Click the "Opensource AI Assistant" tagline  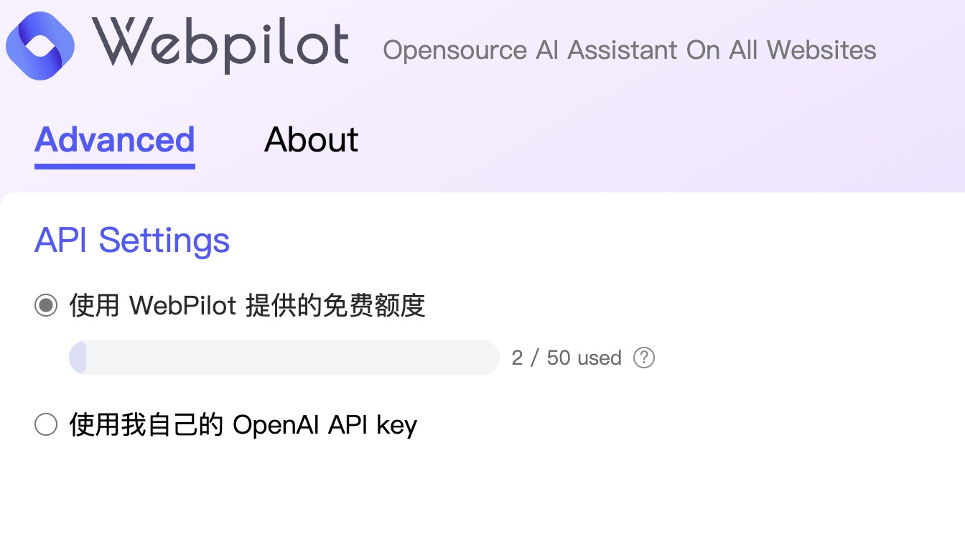point(629,50)
